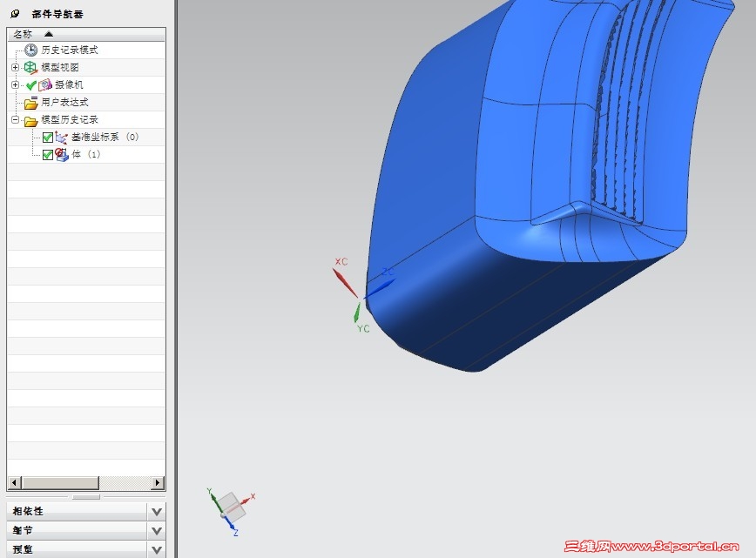Select the 摄像机 row
The image size is (756, 558).
[x=86, y=84]
